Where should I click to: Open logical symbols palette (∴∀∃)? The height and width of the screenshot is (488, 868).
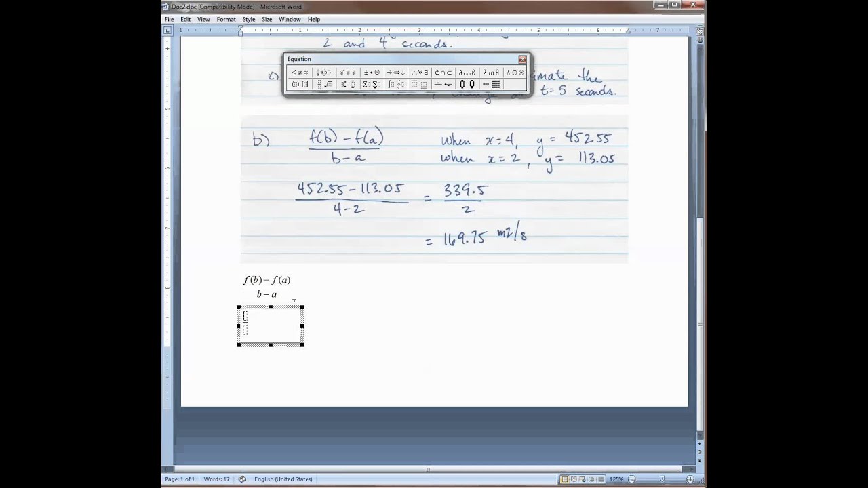point(420,73)
